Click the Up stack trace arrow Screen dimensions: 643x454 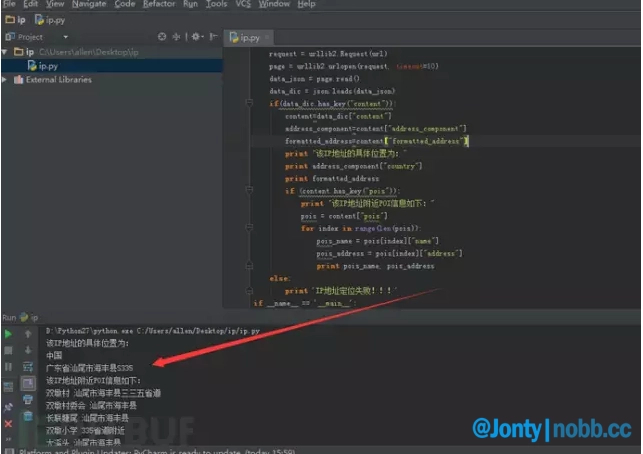(x=28, y=333)
